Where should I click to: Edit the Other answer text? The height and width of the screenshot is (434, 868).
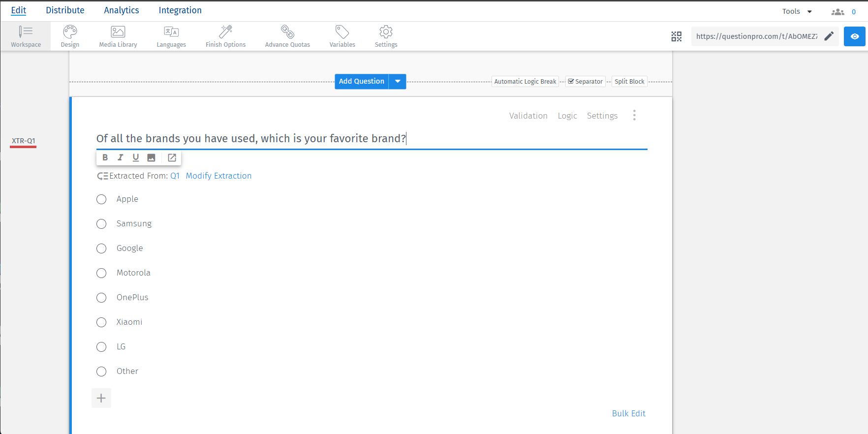tap(127, 372)
